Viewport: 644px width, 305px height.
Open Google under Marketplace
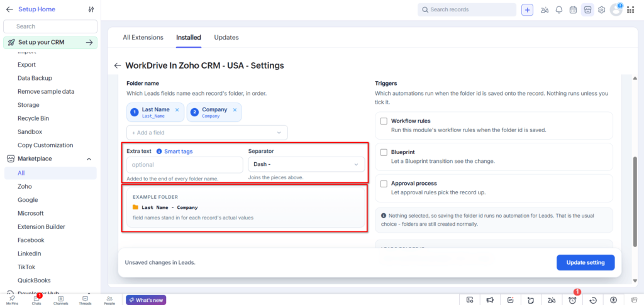(28, 200)
